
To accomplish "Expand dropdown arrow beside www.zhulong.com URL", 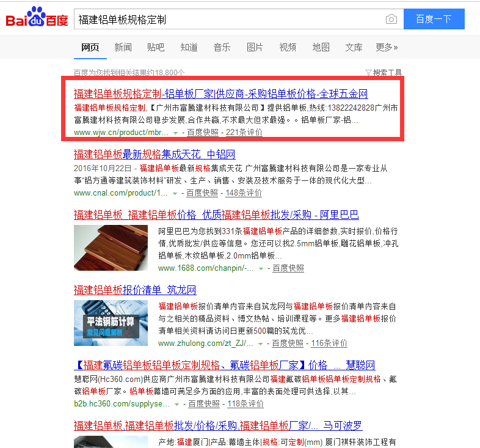I will 260,344.
